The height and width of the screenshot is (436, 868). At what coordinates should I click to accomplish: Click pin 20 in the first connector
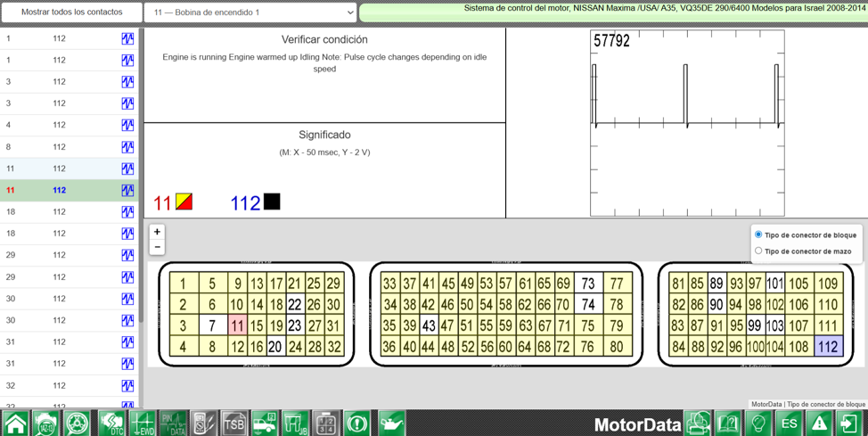pos(275,346)
